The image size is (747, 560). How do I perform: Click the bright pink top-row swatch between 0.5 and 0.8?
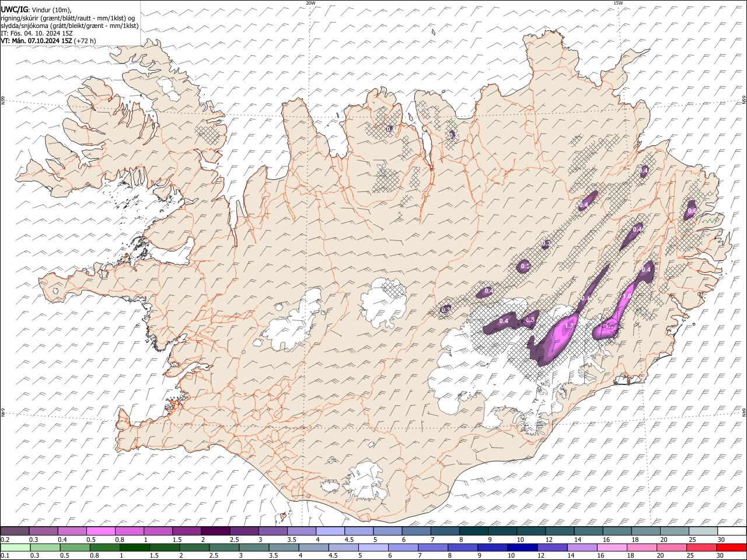pyautogui.click(x=101, y=531)
